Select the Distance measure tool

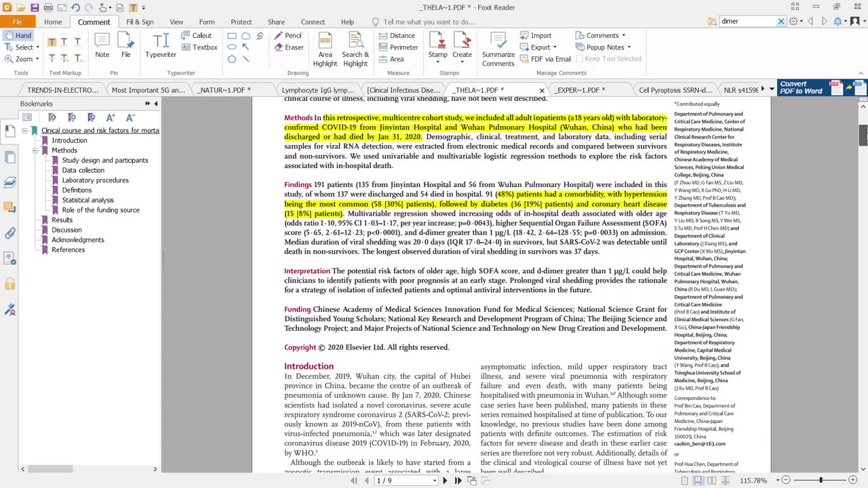(x=397, y=35)
